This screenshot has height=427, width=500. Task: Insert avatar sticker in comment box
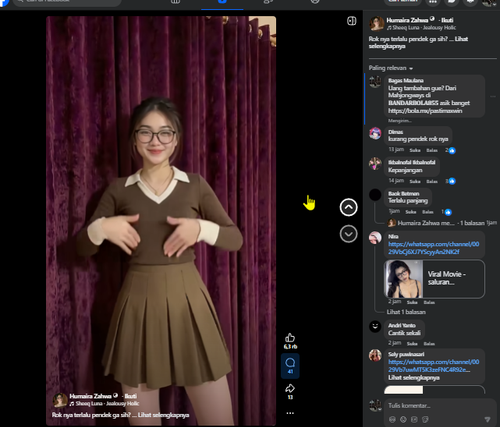tap(392, 419)
